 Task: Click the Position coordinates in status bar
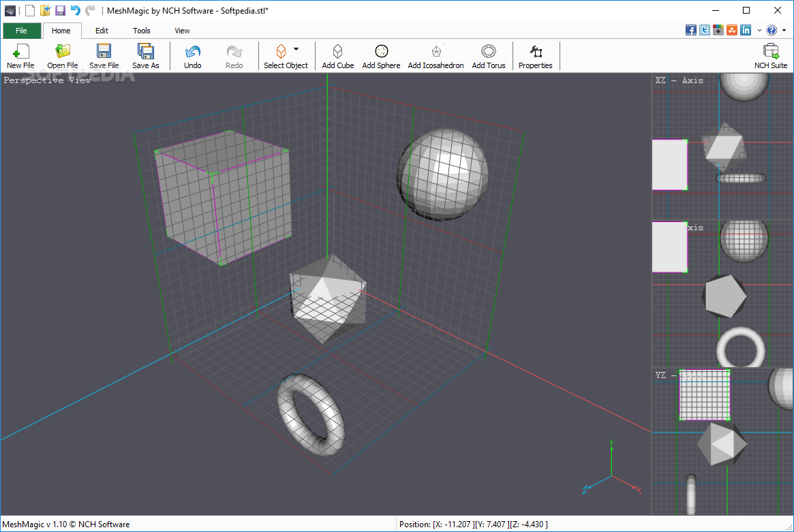pyautogui.click(x=474, y=525)
